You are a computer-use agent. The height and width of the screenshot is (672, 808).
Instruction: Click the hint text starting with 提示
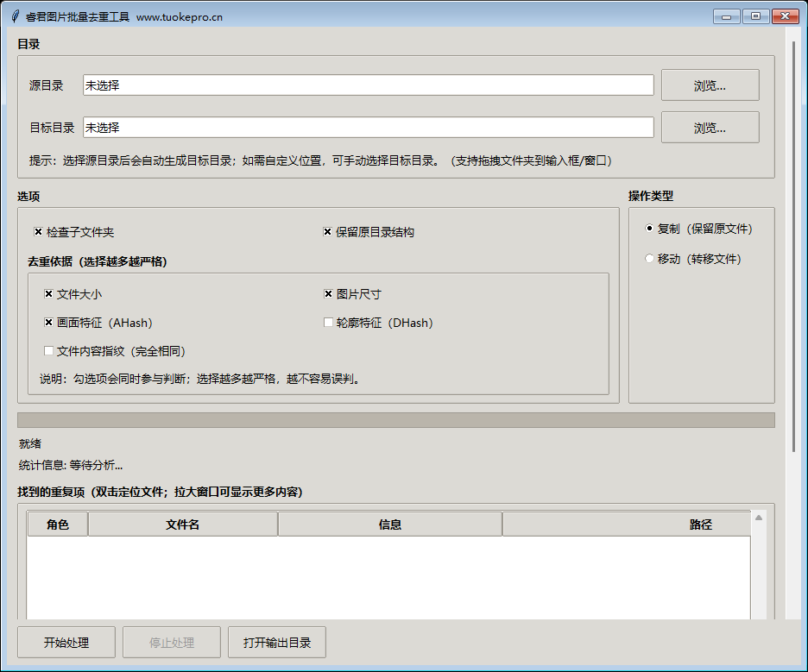[x=320, y=160]
